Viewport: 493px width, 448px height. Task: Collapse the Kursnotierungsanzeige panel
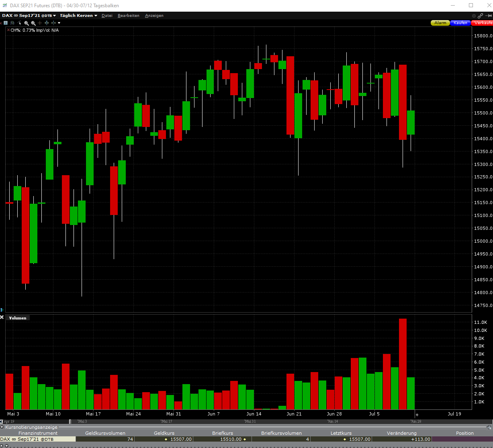tap(2, 427)
